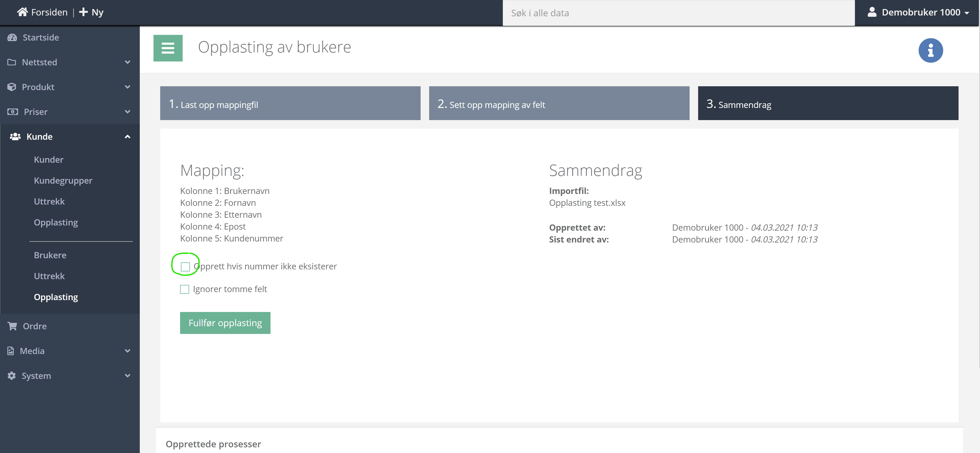
Task: Click the Ny link in header
Action: 97,12
